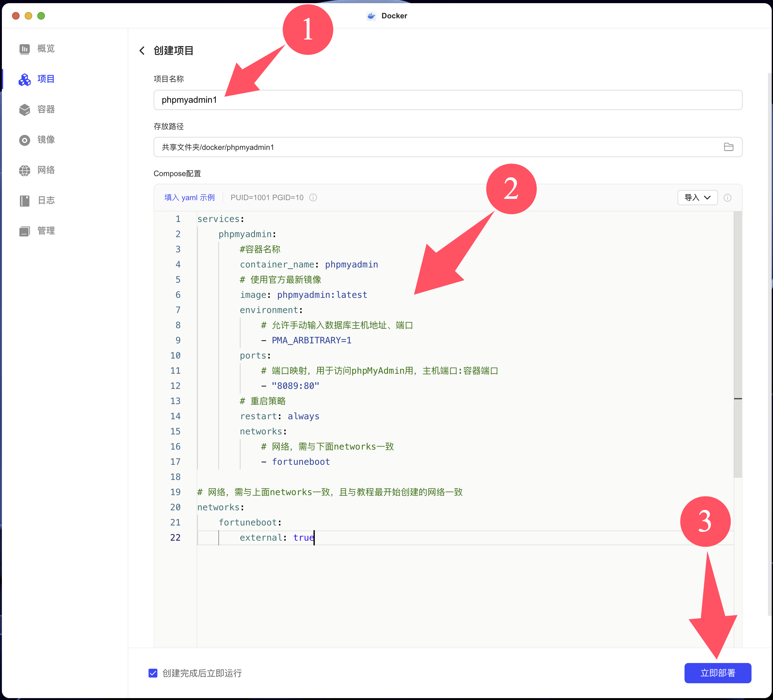Click the 网络 sidebar menu label

pyautogui.click(x=46, y=170)
